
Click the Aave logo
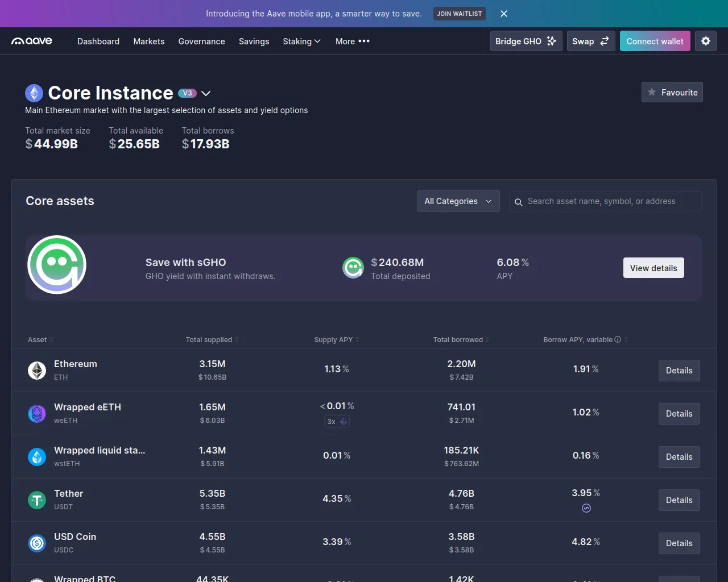[x=32, y=41]
